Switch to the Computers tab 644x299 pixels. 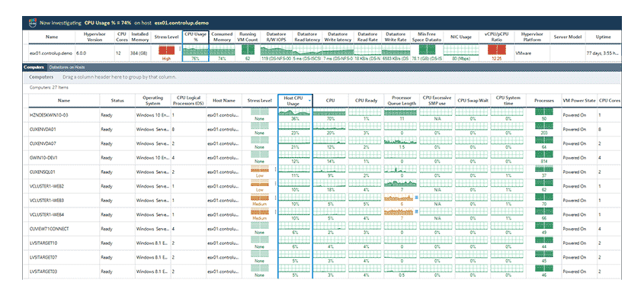click(34, 67)
